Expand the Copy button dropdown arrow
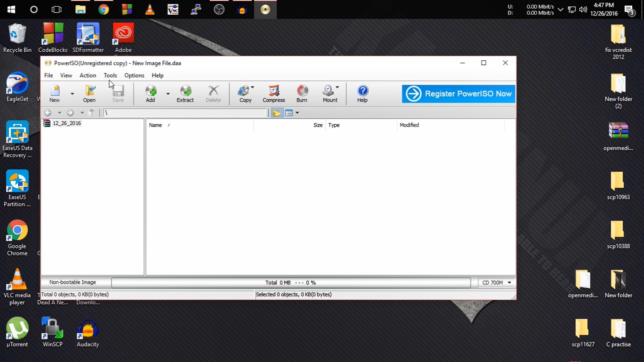This screenshot has height=362, width=644. (x=253, y=87)
